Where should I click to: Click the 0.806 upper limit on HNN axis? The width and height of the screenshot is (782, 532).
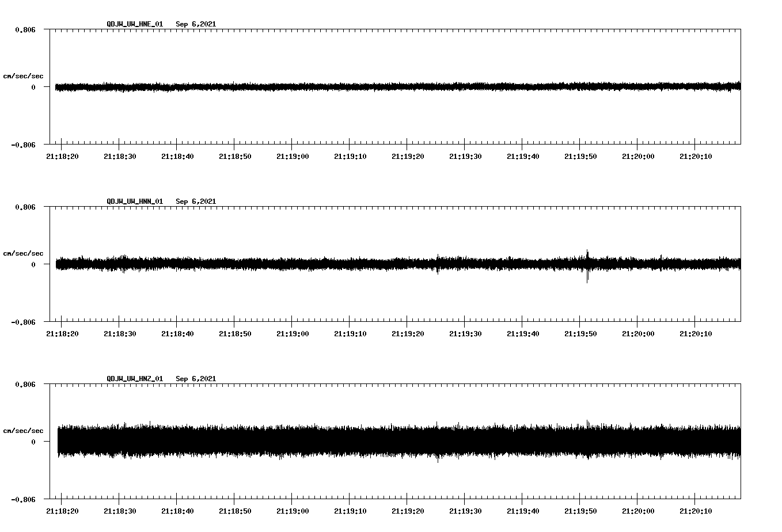[x=25, y=207]
